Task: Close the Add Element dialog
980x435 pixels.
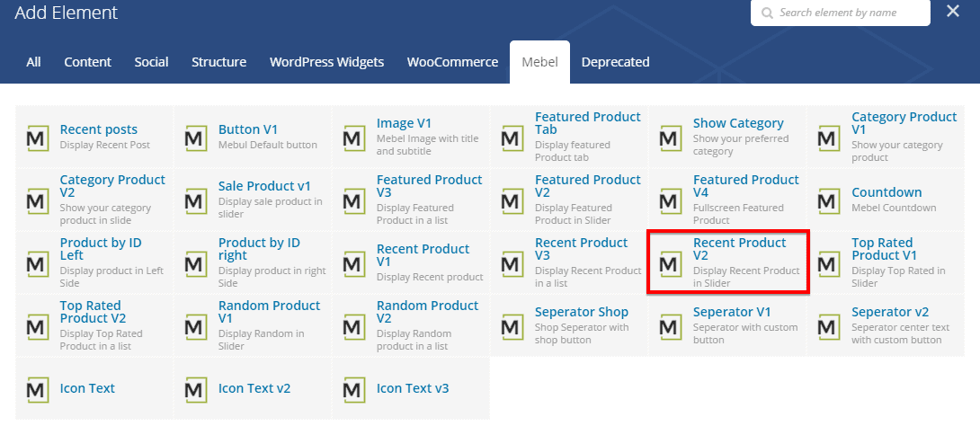Action: [x=952, y=12]
